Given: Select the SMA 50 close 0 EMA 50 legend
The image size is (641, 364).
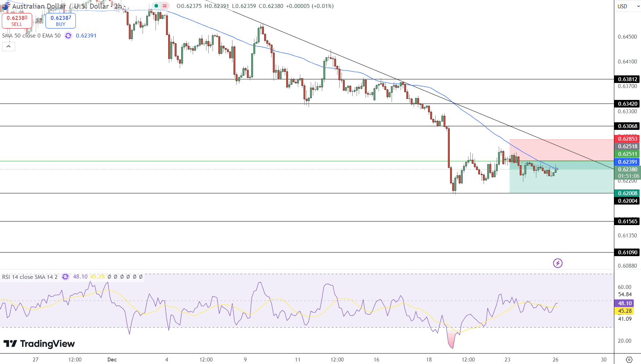Looking at the screenshot, I should 31,36.
